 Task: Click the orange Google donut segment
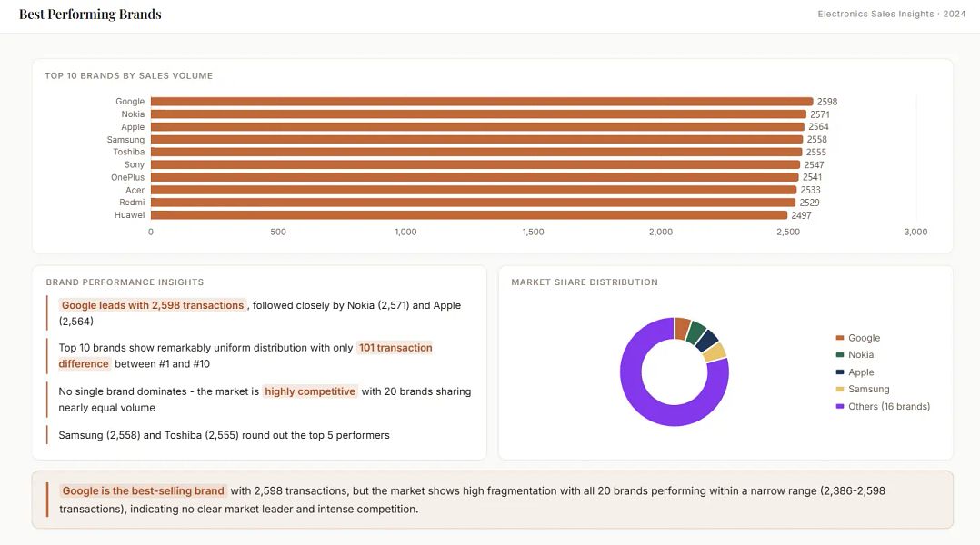(x=682, y=328)
